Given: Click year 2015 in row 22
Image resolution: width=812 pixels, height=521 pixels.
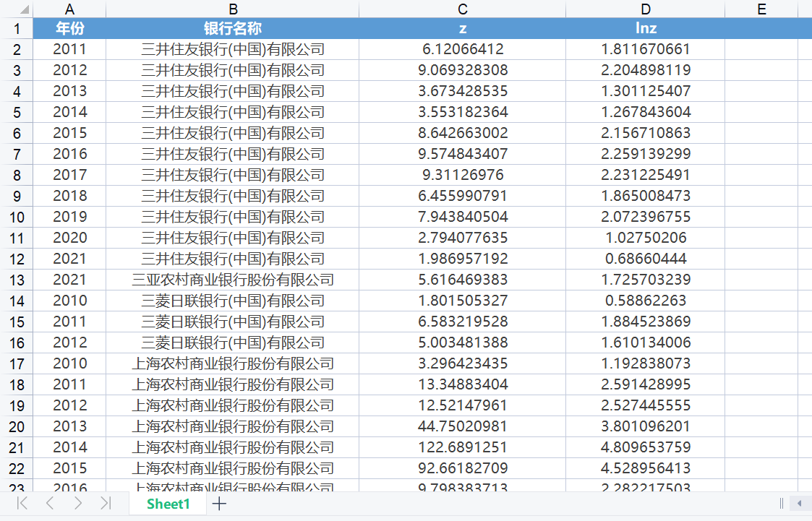Looking at the screenshot, I should click(69, 468).
